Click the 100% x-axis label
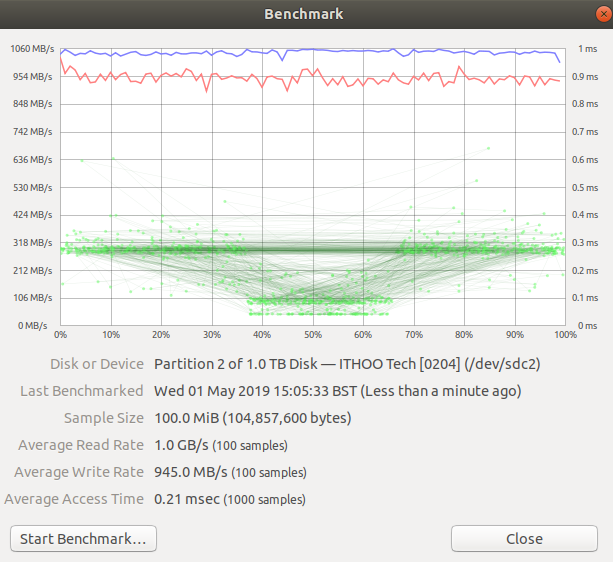Viewport: 613px width, 562px height. coord(565,335)
